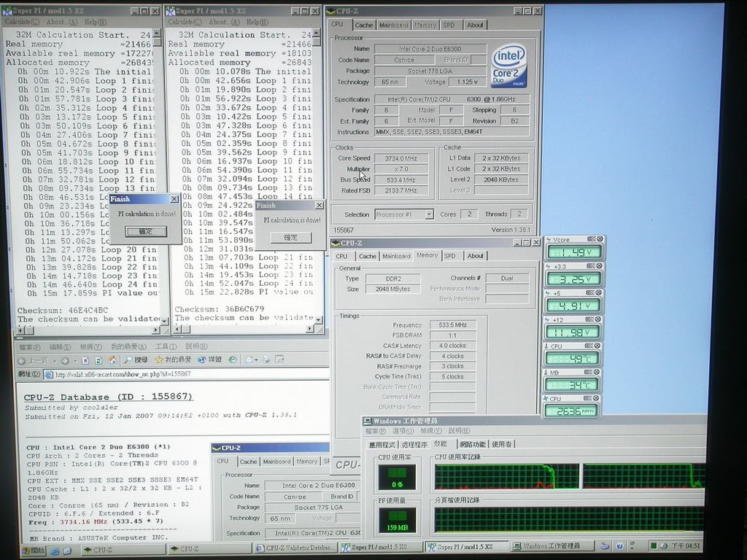Click the Mail envelope icon in the browser toolbar
The height and width of the screenshot is (560, 747).
[249, 359]
